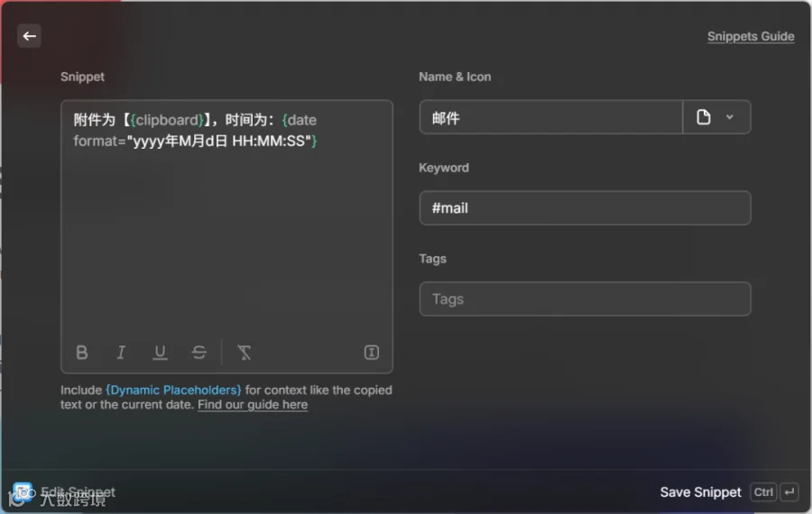Click the Enter key badge icon

coord(789,492)
